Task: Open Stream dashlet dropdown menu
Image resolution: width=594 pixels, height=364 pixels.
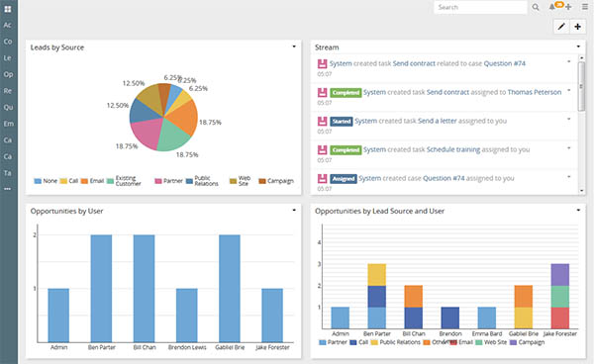Action: pyautogui.click(x=578, y=46)
